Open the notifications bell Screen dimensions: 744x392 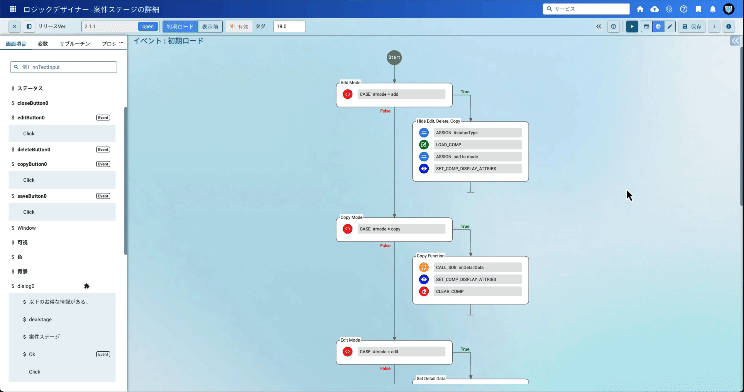click(713, 9)
